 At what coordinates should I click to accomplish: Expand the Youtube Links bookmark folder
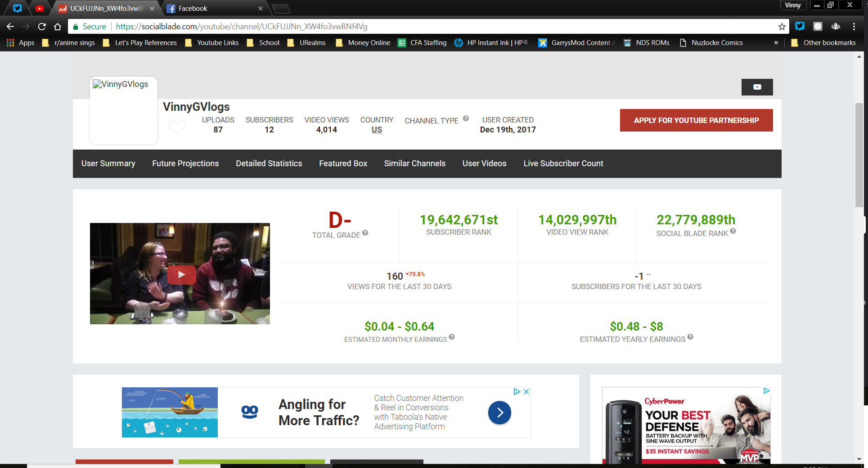coord(212,43)
